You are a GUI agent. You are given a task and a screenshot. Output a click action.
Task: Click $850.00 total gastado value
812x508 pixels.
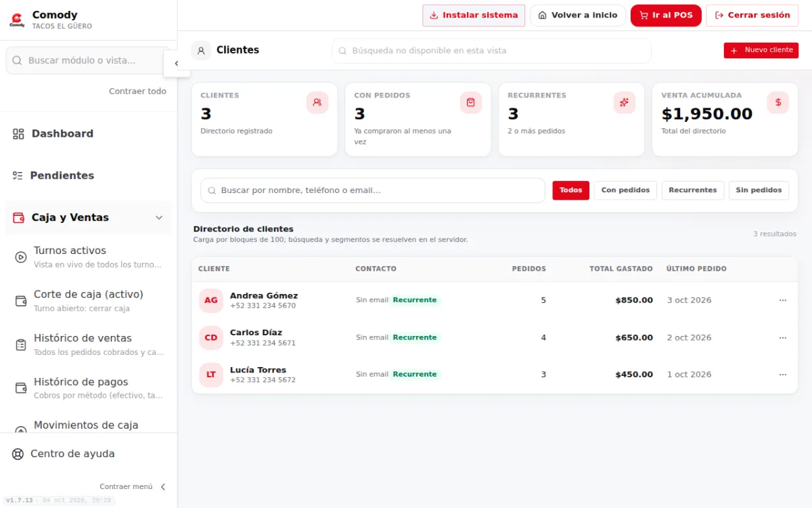click(x=634, y=300)
